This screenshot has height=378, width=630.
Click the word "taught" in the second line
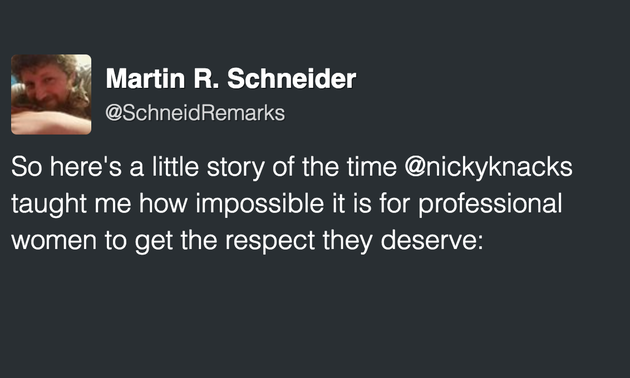click(49, 204)
